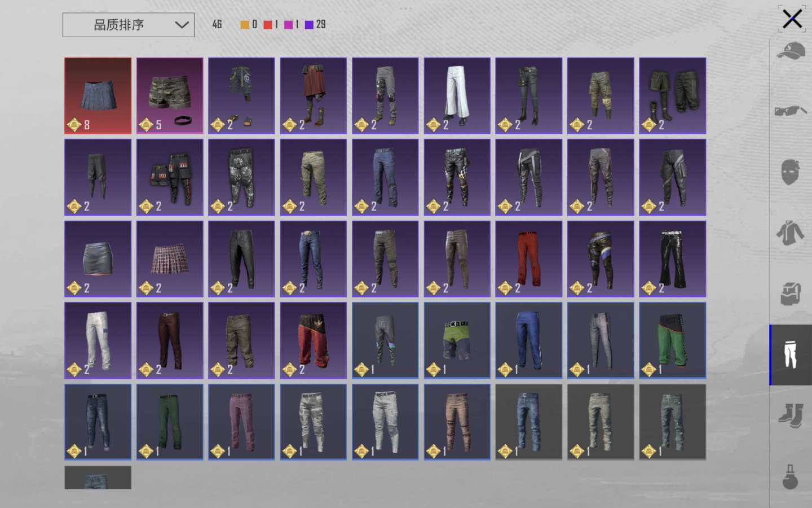Select the brown pants with leg straps
The height and width of the screenshot is (508, 812).
(x=457, y=422)
